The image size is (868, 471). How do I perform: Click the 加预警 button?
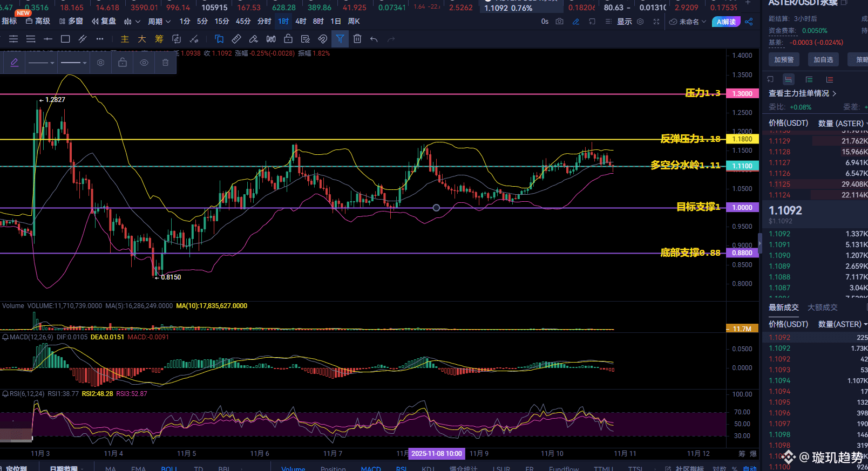[784, 60]
